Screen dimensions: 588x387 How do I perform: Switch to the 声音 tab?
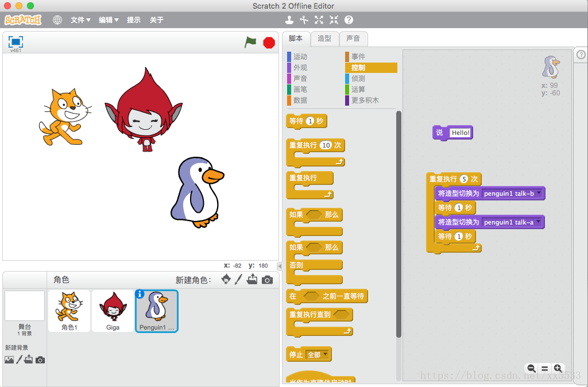pos(353,38)
